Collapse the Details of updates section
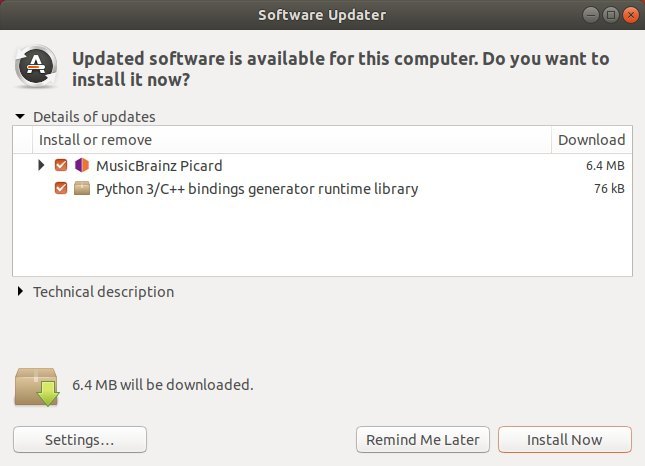The image size is (645, 466). tap(20, 116)
